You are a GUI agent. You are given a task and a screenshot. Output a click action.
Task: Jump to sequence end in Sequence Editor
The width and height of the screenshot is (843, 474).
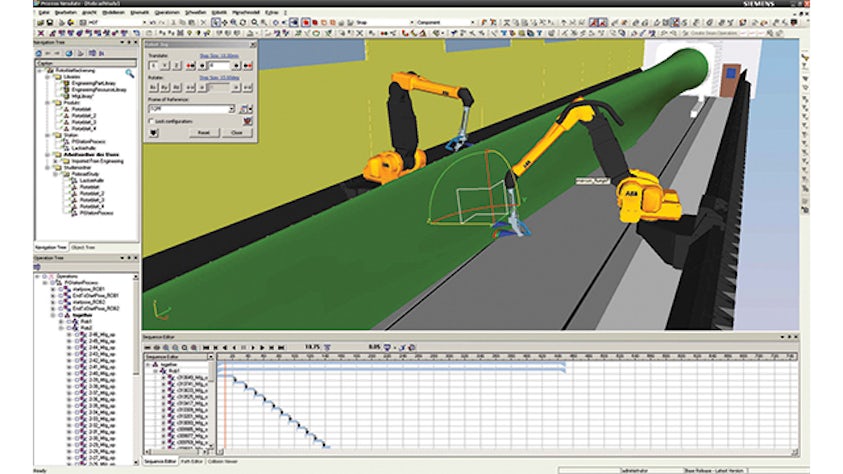pyautogui.click(x=281, y=348)
